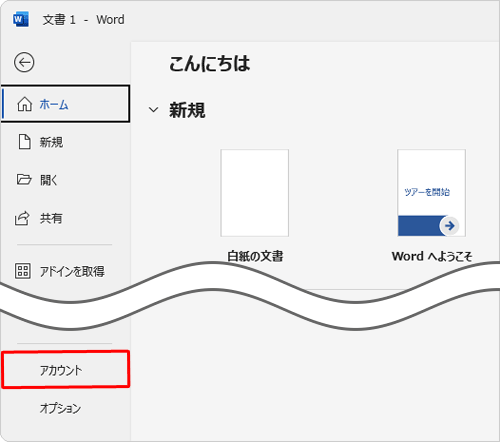Open オプション settings
The height and width of the screenshot is (442, 500).
[65, 408]
